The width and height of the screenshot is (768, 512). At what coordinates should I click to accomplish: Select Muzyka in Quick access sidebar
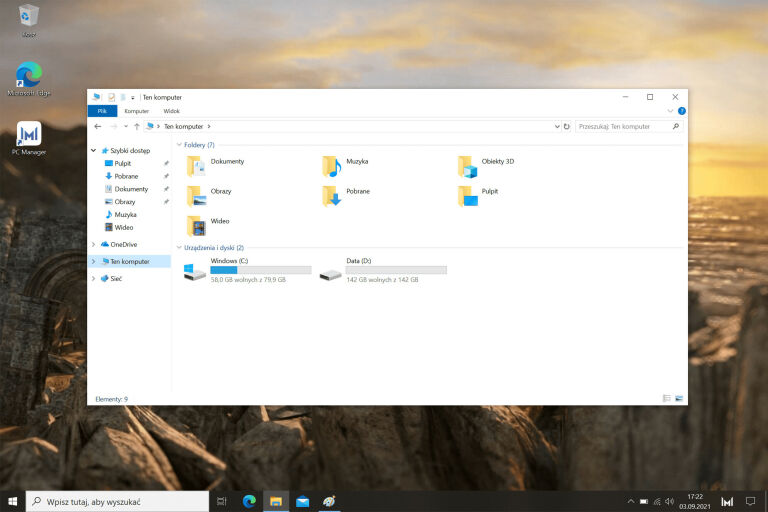125,215
